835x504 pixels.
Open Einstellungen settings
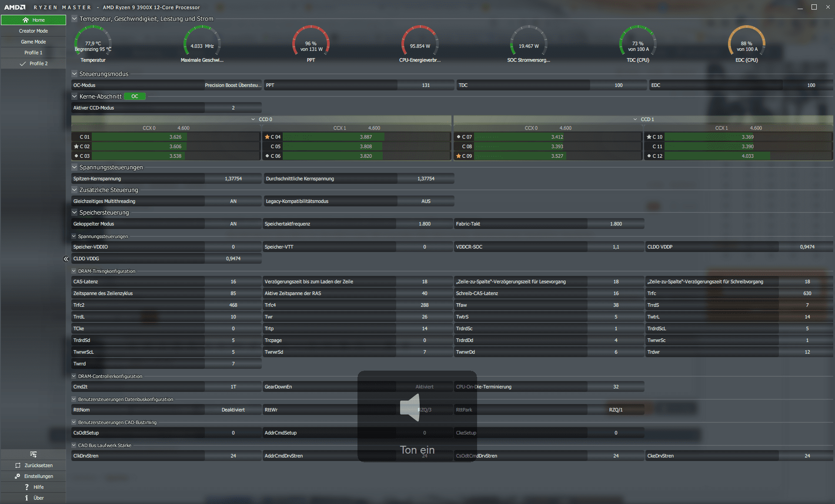[33, 476]
